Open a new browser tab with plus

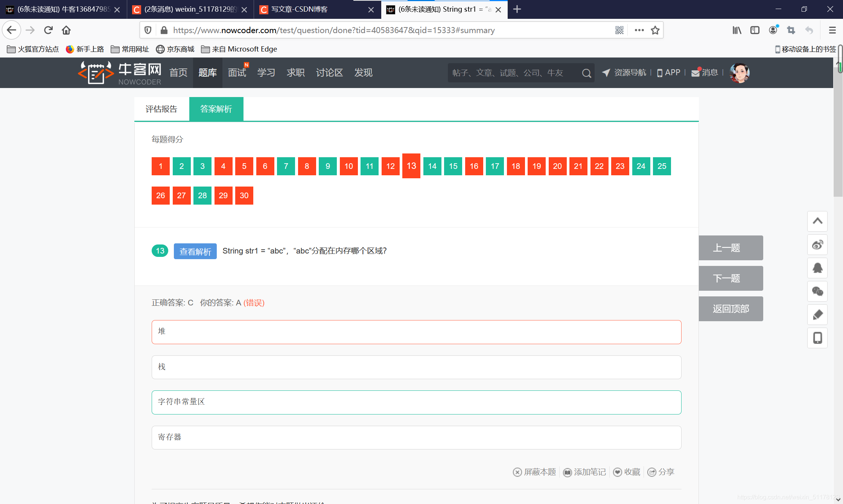pos(517,9)
